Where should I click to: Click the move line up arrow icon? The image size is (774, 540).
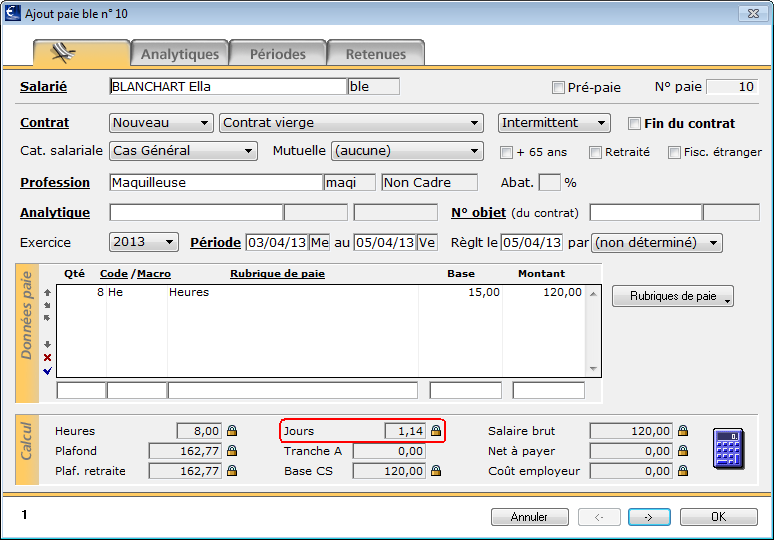(x=47, y=292)
